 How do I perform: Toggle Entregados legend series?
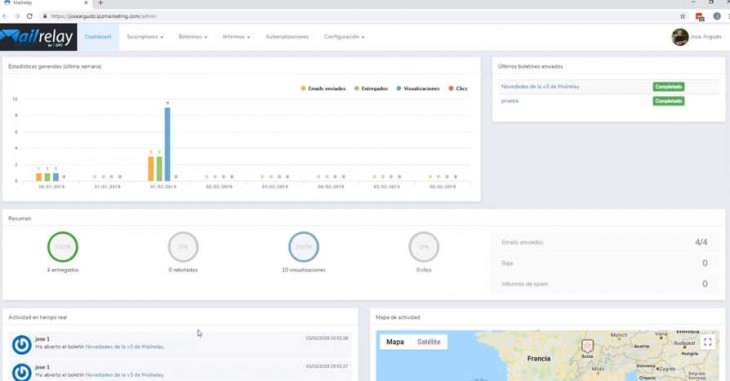[x=371, y=88]
